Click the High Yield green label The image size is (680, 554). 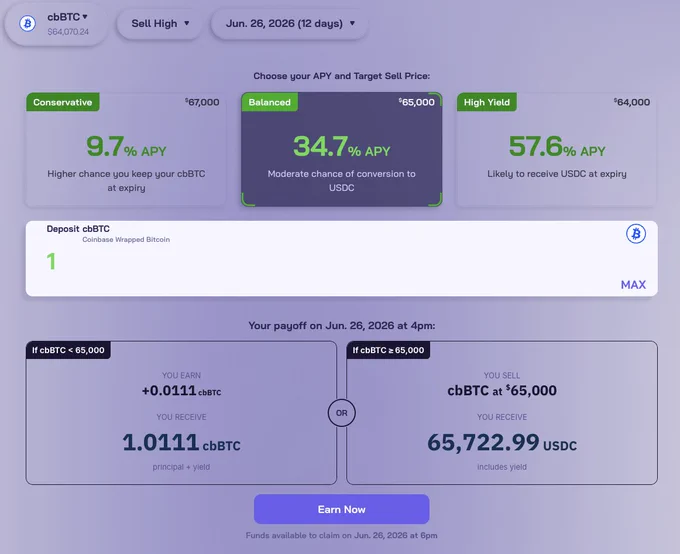(x=487, y=102)
